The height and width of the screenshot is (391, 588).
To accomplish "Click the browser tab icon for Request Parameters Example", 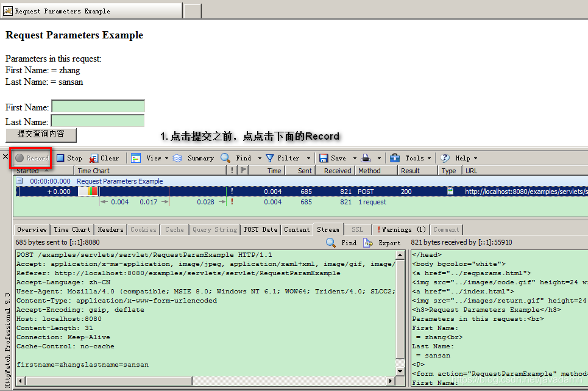I will 7,11.
